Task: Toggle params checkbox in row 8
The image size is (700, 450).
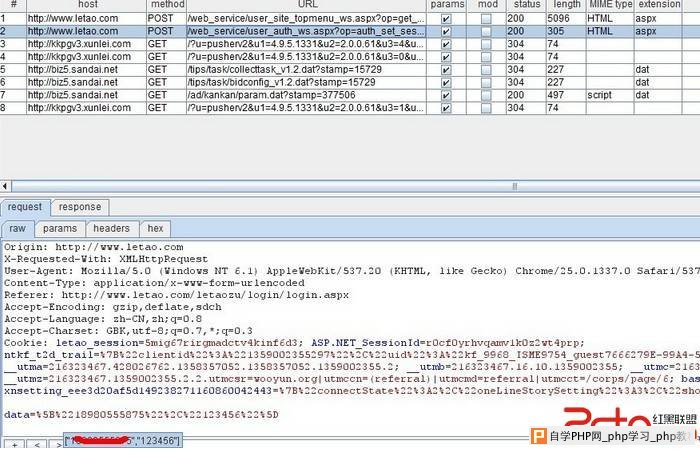Action: (x=446, y=108)
